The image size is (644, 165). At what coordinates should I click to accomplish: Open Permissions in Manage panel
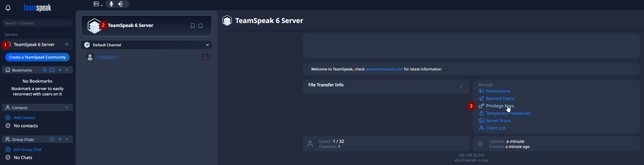(498, 91)
